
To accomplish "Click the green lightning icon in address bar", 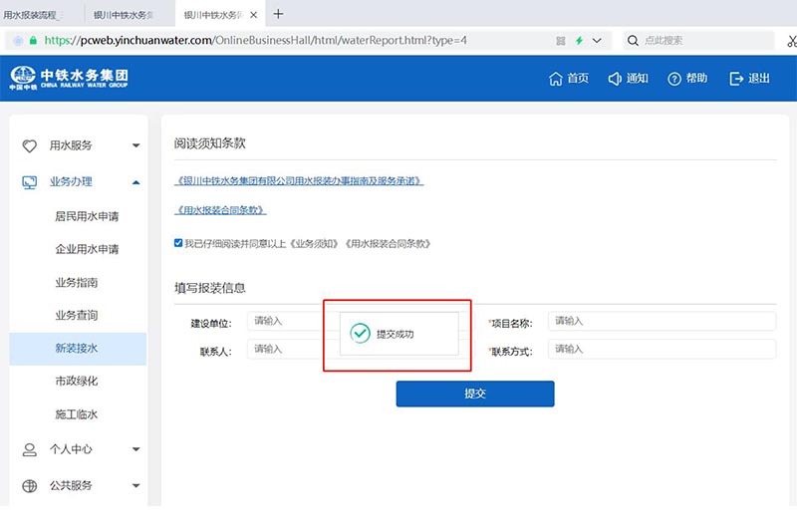I will tap(579, 41).
